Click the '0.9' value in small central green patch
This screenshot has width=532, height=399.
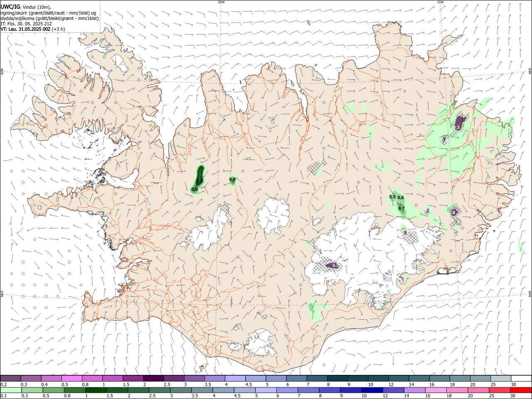[x=232, y=180]
